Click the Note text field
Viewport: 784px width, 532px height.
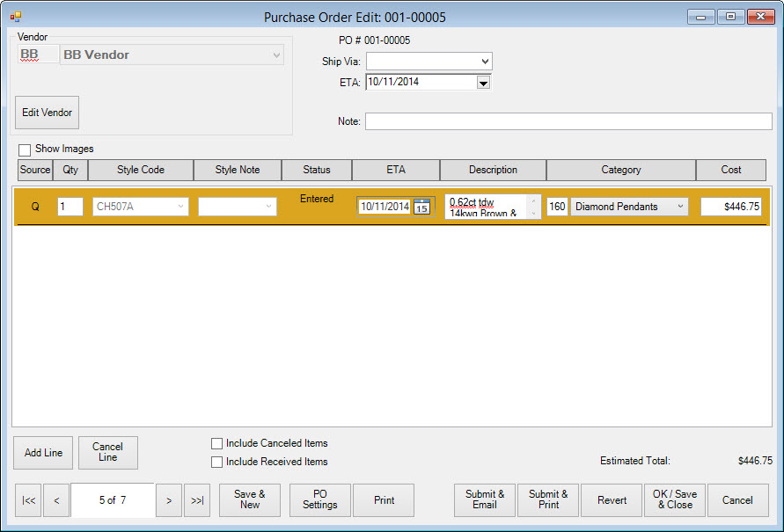pyautogui.click(x=568, y=121)
